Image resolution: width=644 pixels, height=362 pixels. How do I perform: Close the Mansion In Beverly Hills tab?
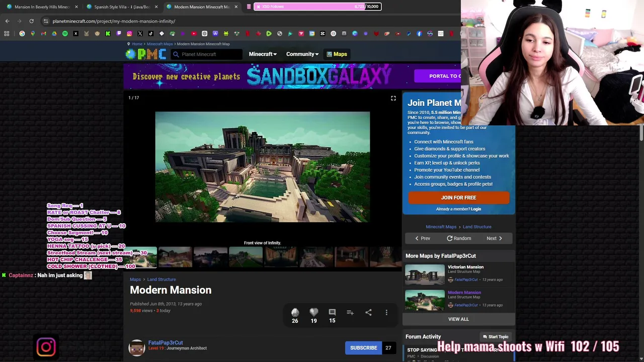76,7
